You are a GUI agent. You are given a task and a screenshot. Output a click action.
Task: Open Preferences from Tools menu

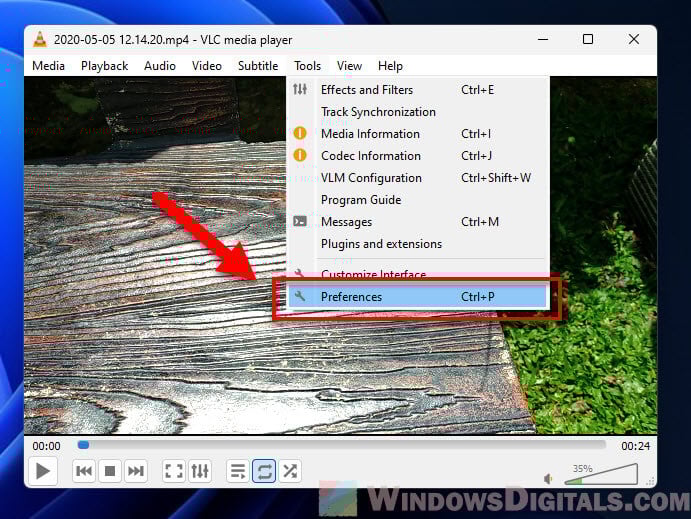point(417,297)
